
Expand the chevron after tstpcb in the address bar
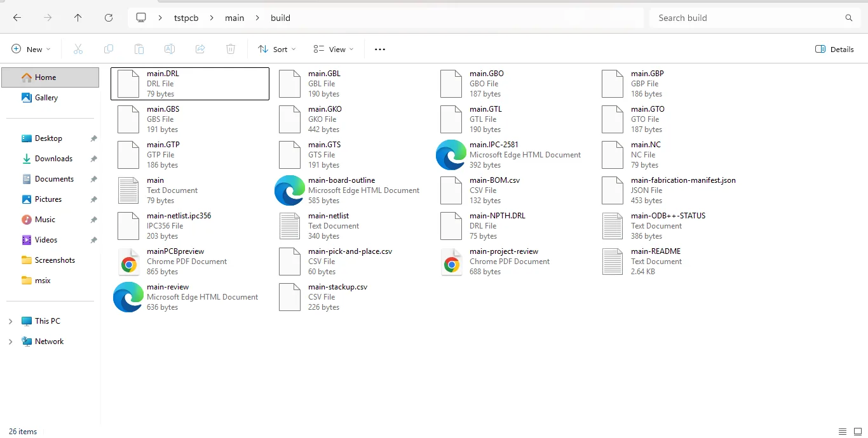tap(212, 18)
